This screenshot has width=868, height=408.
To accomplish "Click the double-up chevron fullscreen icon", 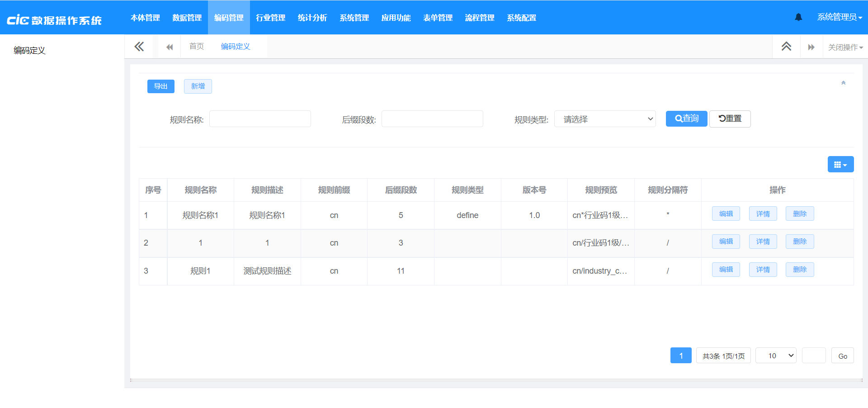I will [x=786, y=47].
